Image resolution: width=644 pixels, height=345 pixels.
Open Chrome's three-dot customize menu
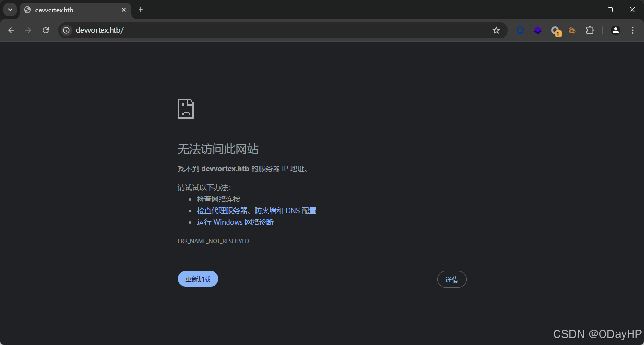click(633, 30)
